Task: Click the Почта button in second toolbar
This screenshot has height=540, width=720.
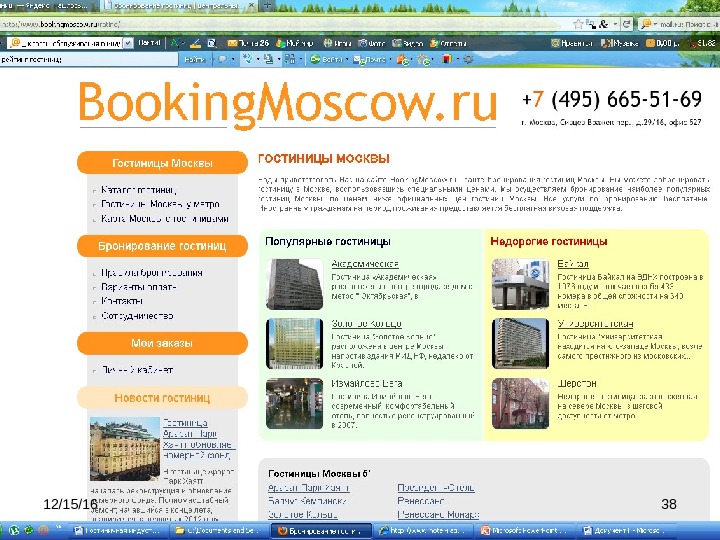Action: tap(369, 59)
